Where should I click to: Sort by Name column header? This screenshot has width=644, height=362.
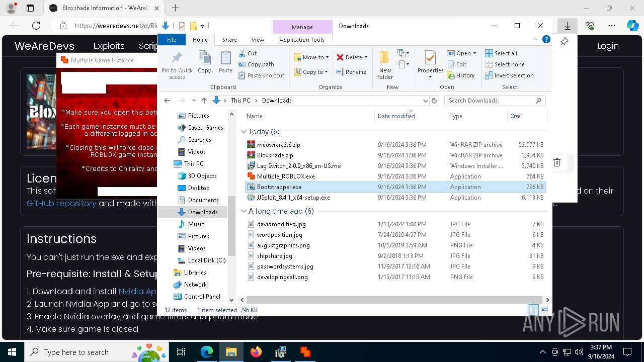308,116
